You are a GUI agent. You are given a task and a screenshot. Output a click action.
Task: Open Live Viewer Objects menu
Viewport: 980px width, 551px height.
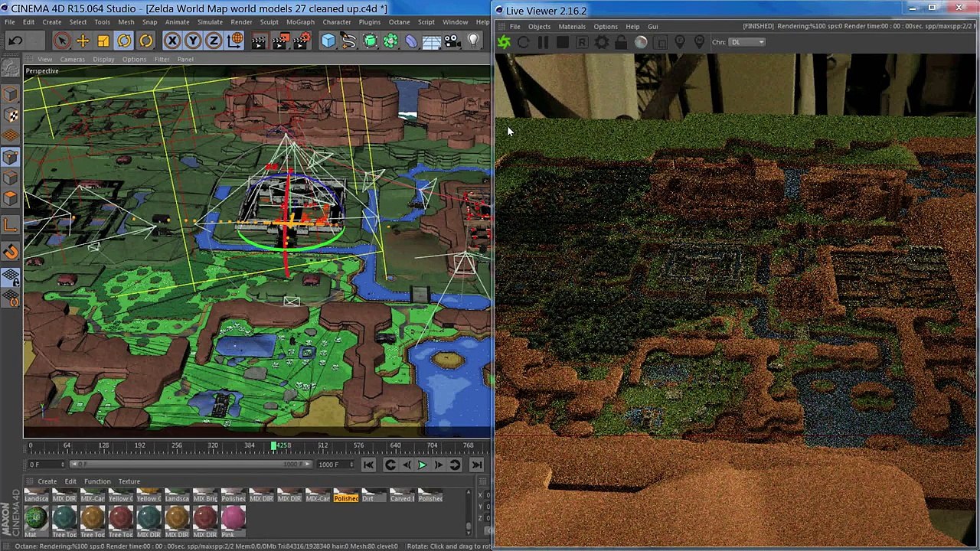[x=539, y=27]
